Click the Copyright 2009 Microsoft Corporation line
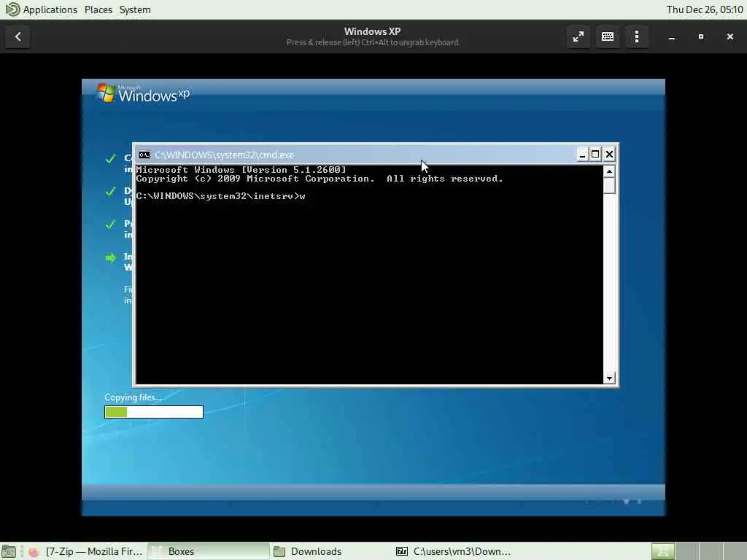Screen dimensions: 747x560 coord(320,179)
